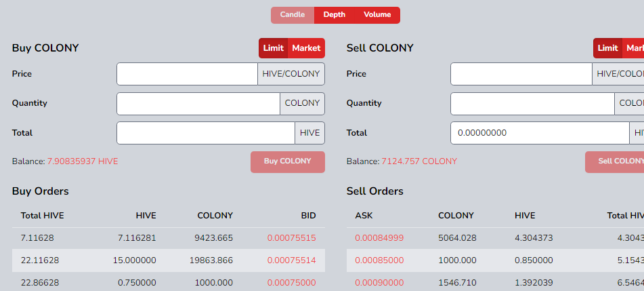Viewport: 644px width, 291px height.
Task: Focus the Sell COLONY Price input field
Action: 521,74
